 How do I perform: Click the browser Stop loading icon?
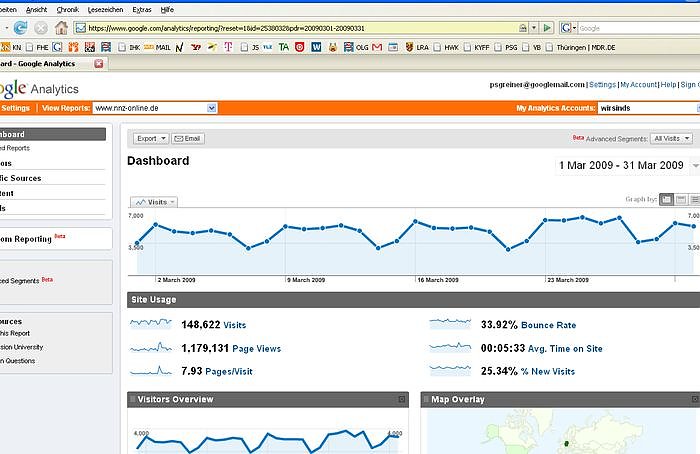coord(41,28)
